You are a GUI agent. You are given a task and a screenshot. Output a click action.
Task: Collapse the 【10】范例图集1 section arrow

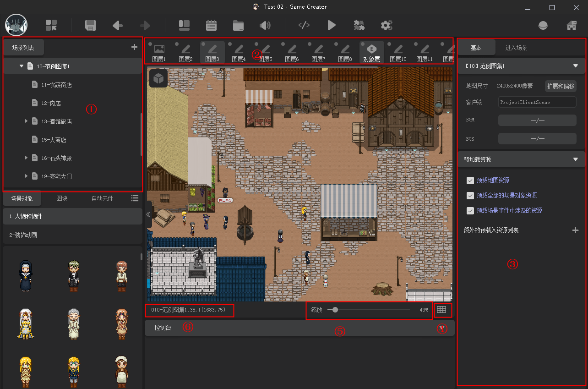pyautogui.click(x=576, y=66)
